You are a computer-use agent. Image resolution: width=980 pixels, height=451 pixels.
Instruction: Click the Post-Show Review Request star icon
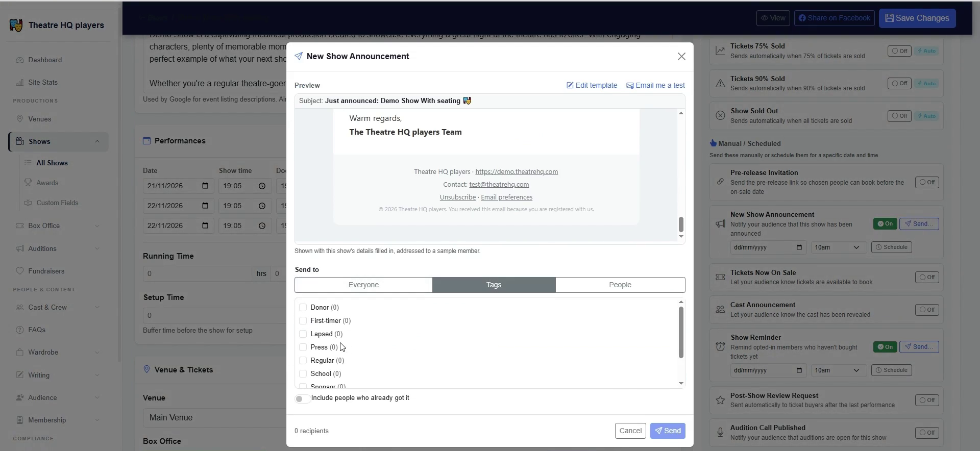[x=720, y=400]
